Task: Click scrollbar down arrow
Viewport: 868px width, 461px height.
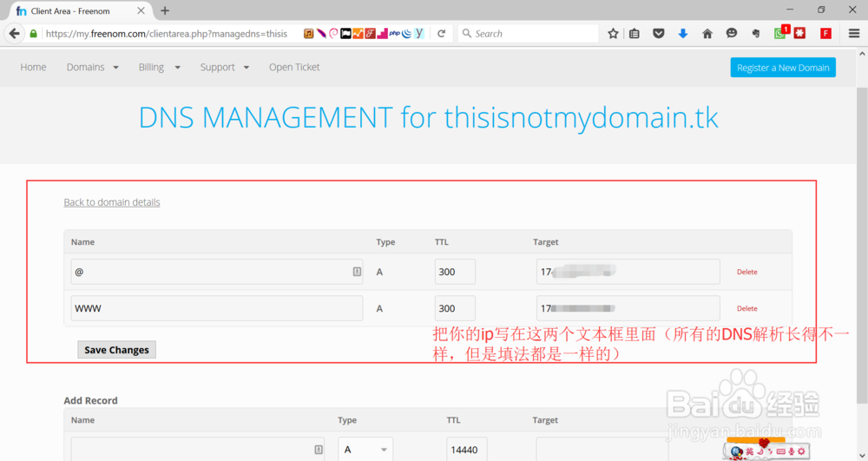Action: pos(862,456)
